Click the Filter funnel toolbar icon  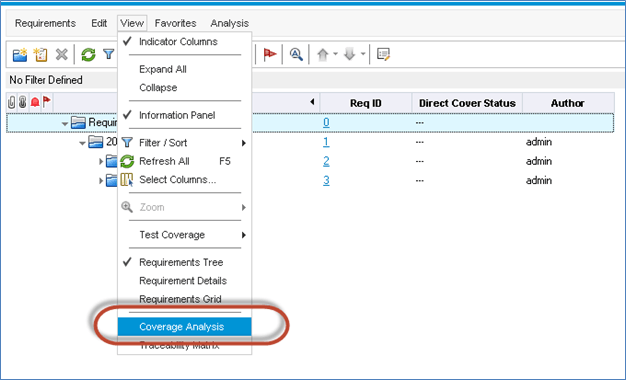click(109, 54)
